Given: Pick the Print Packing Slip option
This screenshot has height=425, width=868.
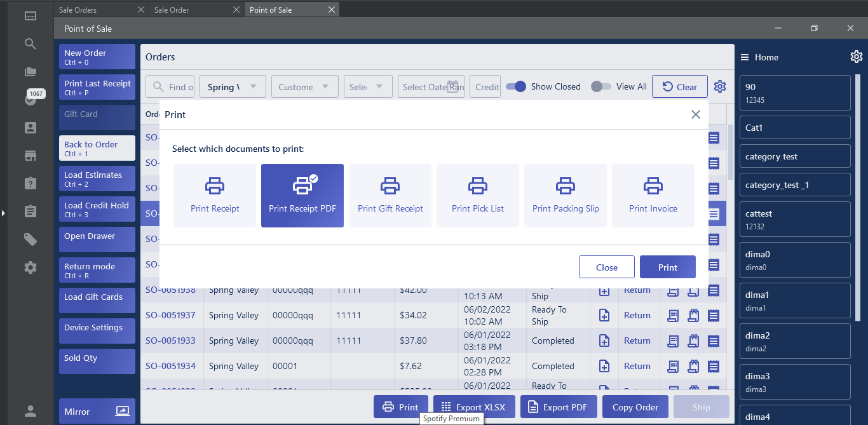Looking at the screenshot, I should pyautogui.click(x=566, y=196).
